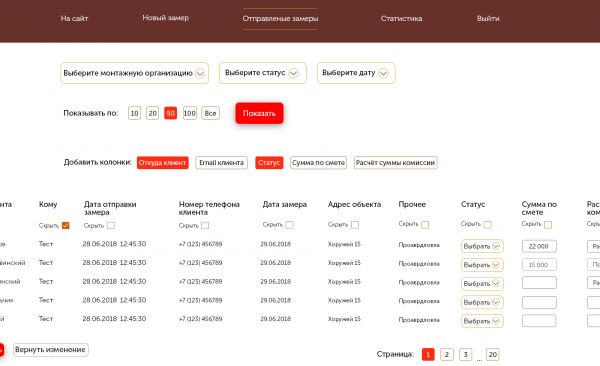Go to page 1 in pagination
The height and width of the screenshot is (366, 600).
point(428,355)
